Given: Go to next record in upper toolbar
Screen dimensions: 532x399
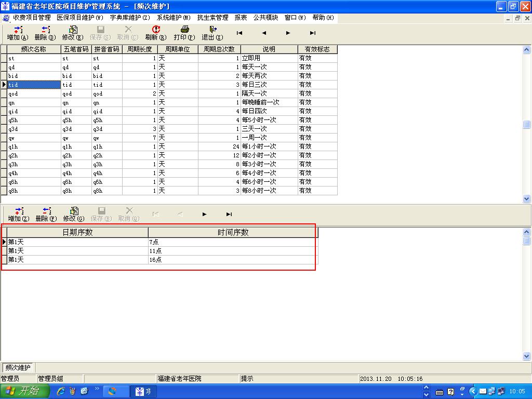Looking at the screenshot, I should (288, 33).
